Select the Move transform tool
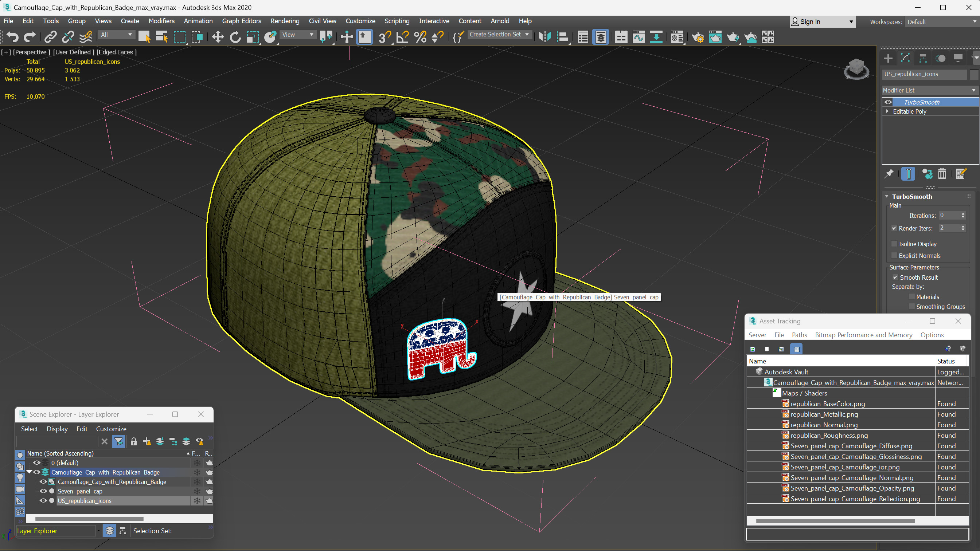Image resolution: width=980 pixels, height=551 pixels. tap(218, 37)
